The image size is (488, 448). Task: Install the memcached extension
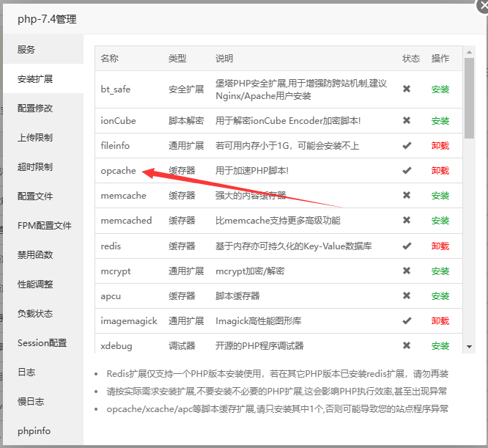click(x=440, y=221)
